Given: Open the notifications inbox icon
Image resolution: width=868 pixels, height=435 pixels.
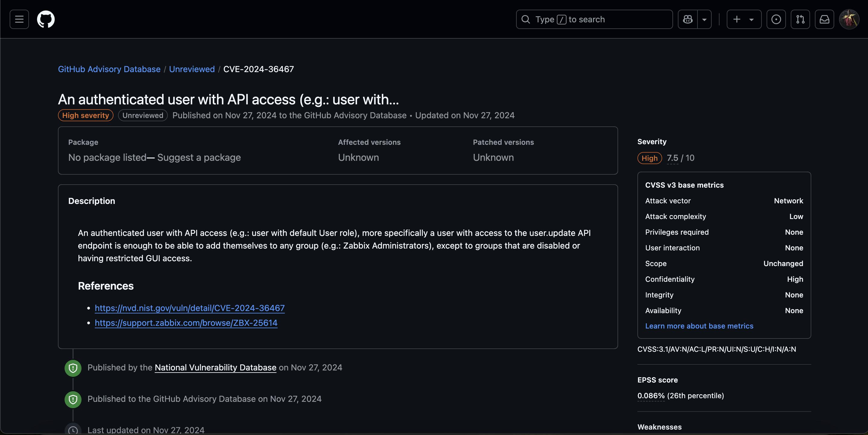Looking at the screenshot, I should 825,19.
